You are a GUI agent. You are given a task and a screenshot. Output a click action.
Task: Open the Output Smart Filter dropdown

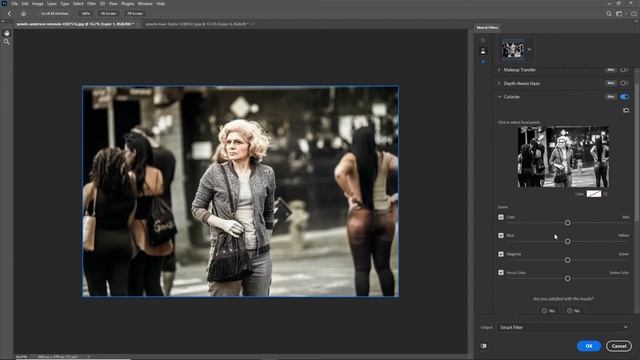point(564,327)
